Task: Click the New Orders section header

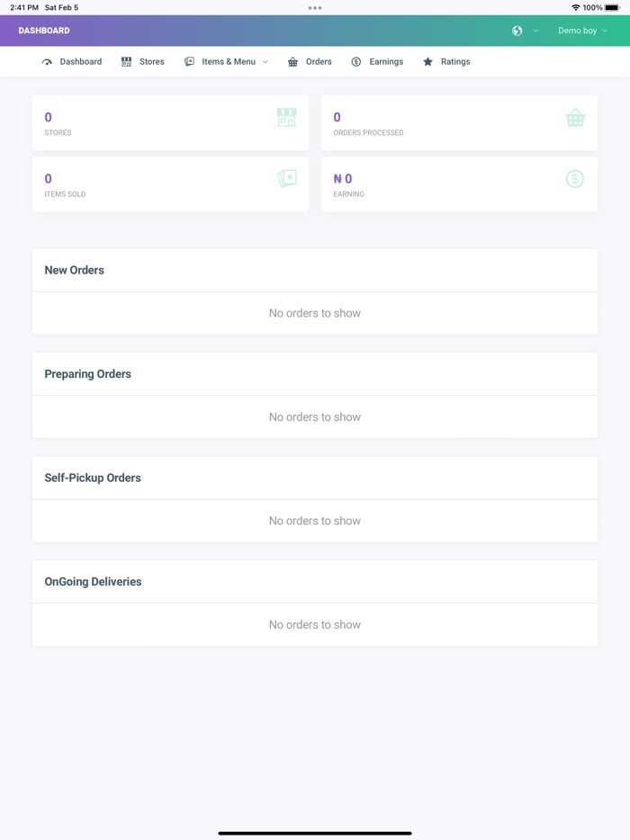Action: (x=74, y=269)
